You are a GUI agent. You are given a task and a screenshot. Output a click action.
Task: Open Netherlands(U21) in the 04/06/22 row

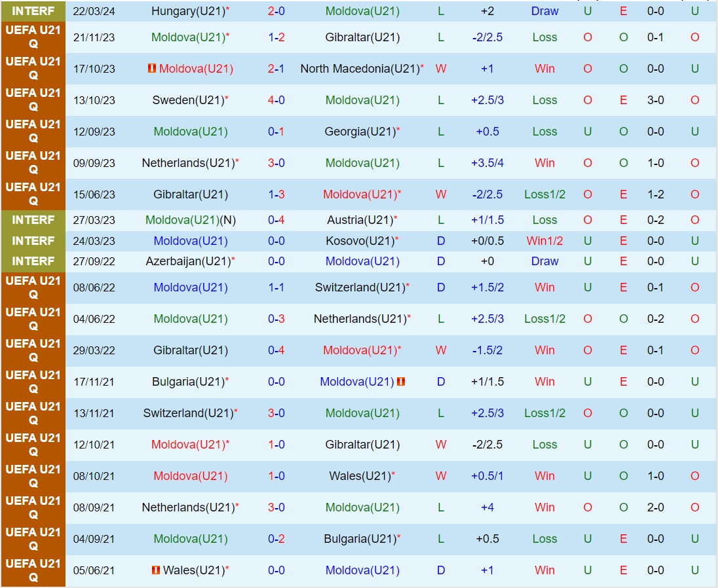[360, 319]
